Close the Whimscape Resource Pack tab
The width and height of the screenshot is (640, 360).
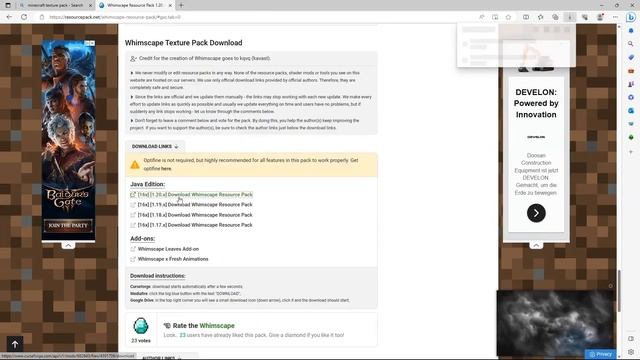tap(170, 5)
